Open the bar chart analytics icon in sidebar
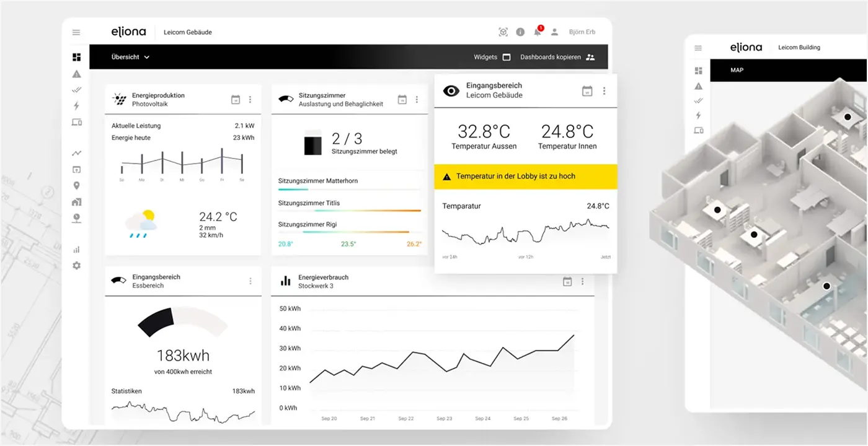 [x=76, y=250]
